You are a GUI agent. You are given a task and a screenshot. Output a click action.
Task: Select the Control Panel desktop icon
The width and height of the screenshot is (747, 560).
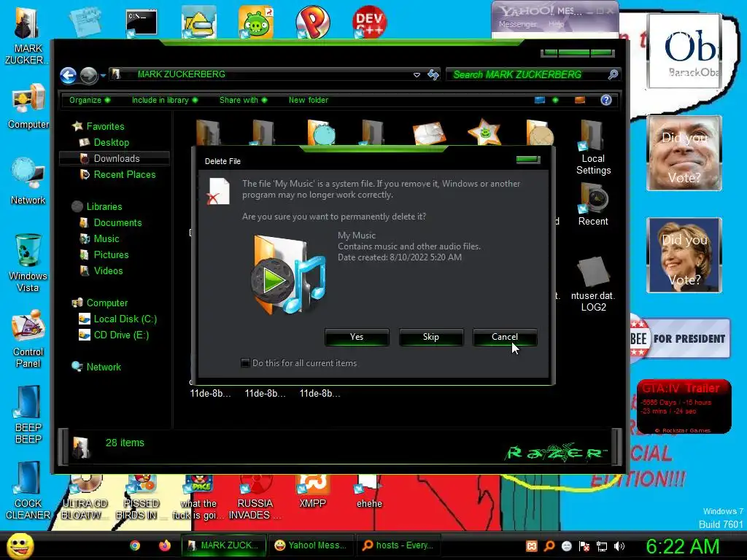pos(28,339)
